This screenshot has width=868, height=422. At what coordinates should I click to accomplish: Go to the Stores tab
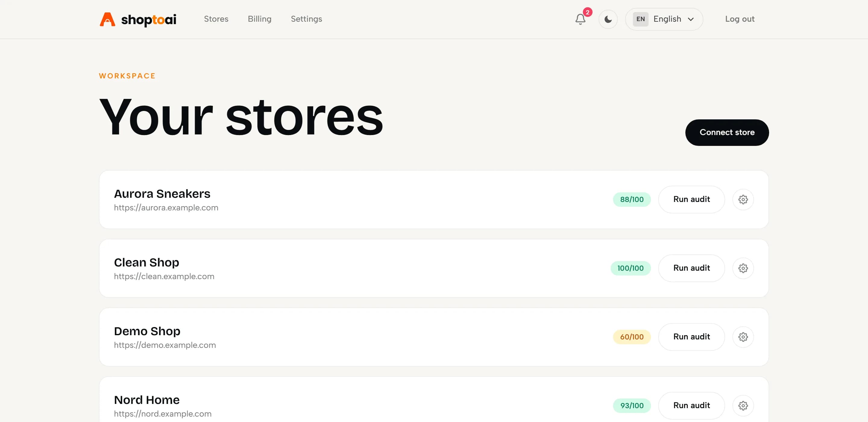pyautogui.click(x=216, y=19)
